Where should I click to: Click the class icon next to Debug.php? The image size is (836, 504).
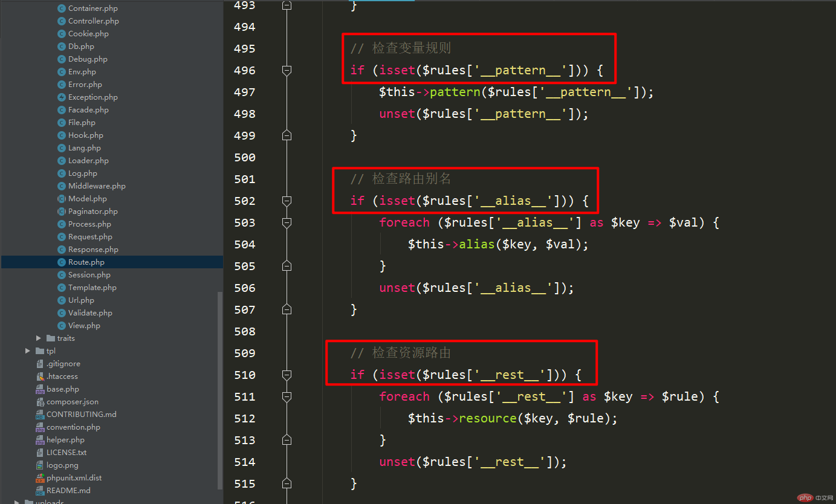pyautogui.click(x=62, y=59)
